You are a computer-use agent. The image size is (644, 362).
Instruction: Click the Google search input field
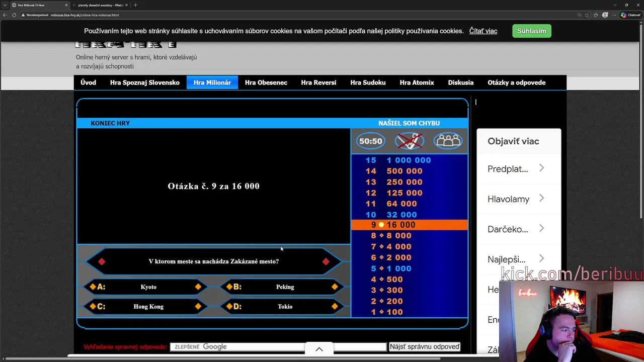point(278,347)
